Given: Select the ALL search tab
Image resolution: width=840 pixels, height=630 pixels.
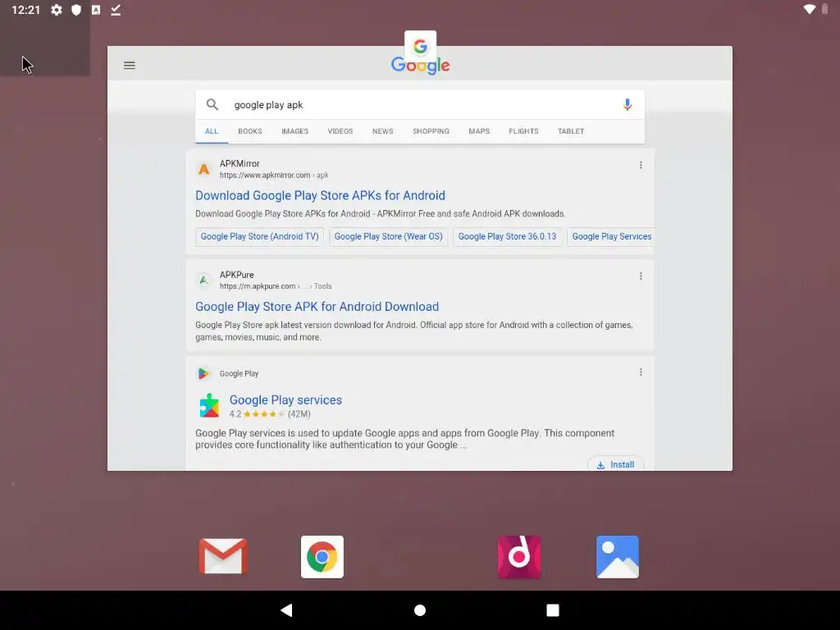Looking at the screenshot, I should (x=212, y=131).
